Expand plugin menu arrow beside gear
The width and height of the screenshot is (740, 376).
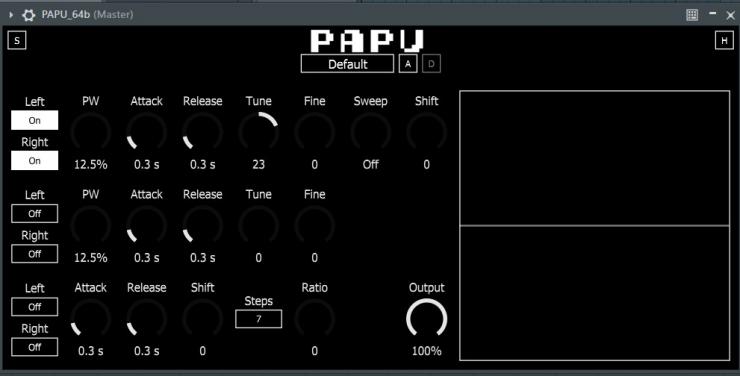tap(11, 15)
